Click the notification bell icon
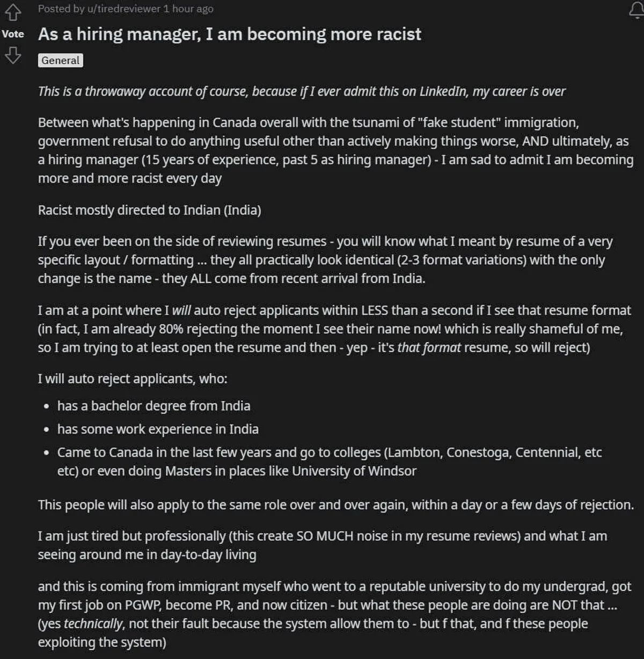The height and width of the screenshot is (659, 644). (x=636, y=10)
